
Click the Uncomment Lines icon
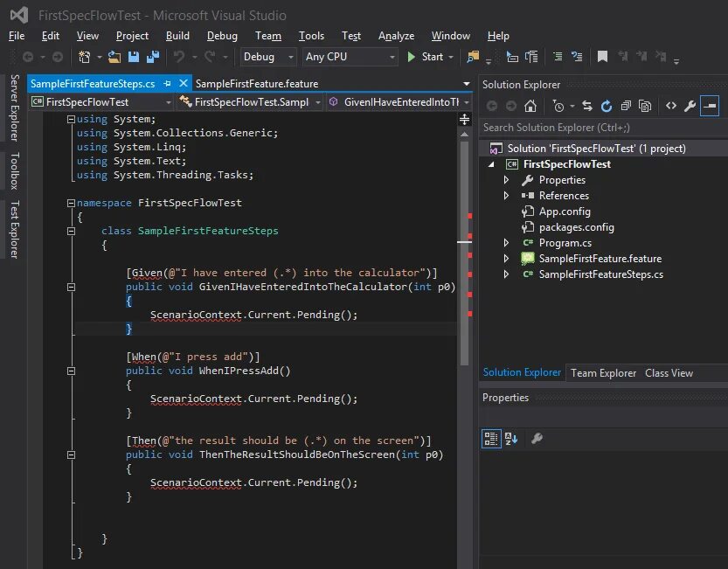(x=577, y=57)
